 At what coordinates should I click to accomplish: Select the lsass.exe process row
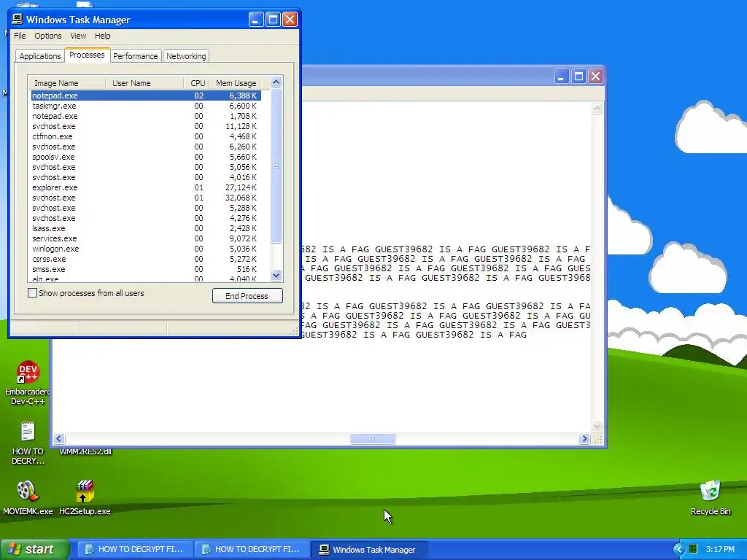[146, 228]
